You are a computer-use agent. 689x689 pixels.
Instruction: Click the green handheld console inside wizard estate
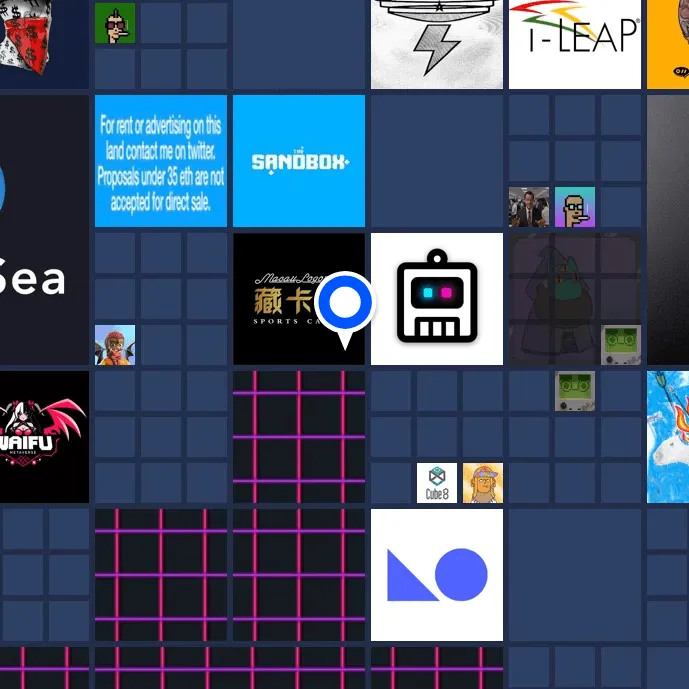click(621, 345)
